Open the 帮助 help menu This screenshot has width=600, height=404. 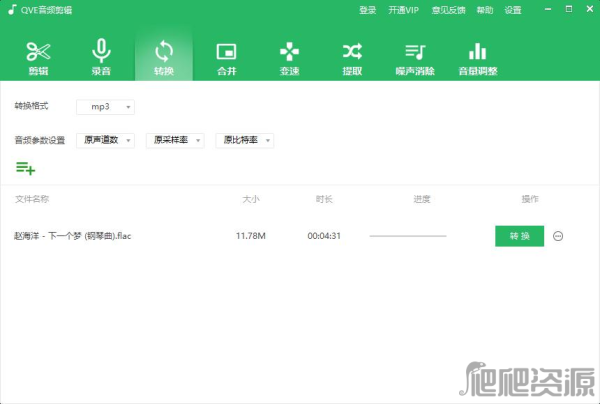pos(484,10)
